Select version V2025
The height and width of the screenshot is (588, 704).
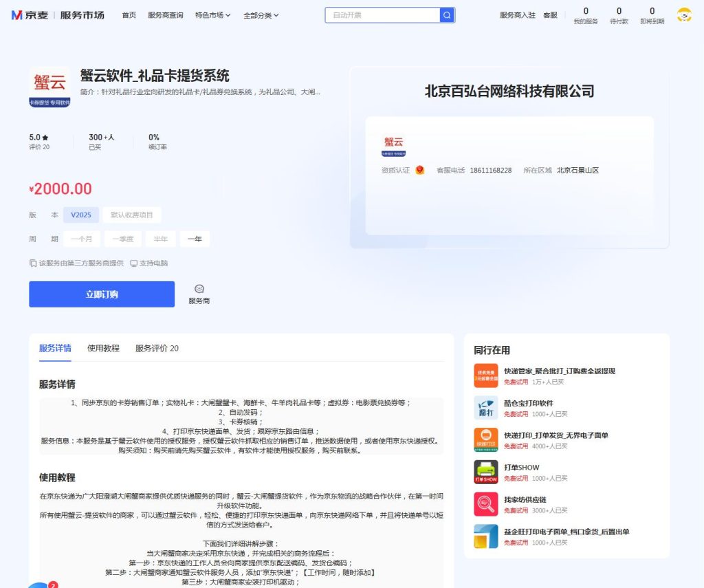[x=81, y=215]
